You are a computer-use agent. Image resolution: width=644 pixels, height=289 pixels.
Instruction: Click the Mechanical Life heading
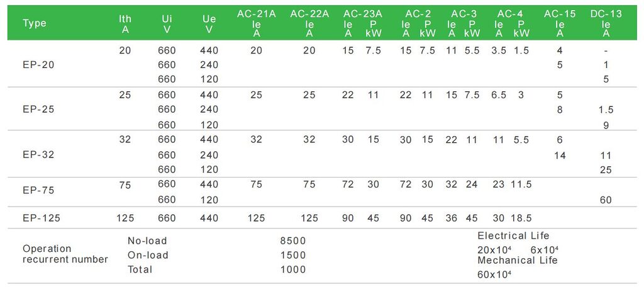tap(517, 260)
